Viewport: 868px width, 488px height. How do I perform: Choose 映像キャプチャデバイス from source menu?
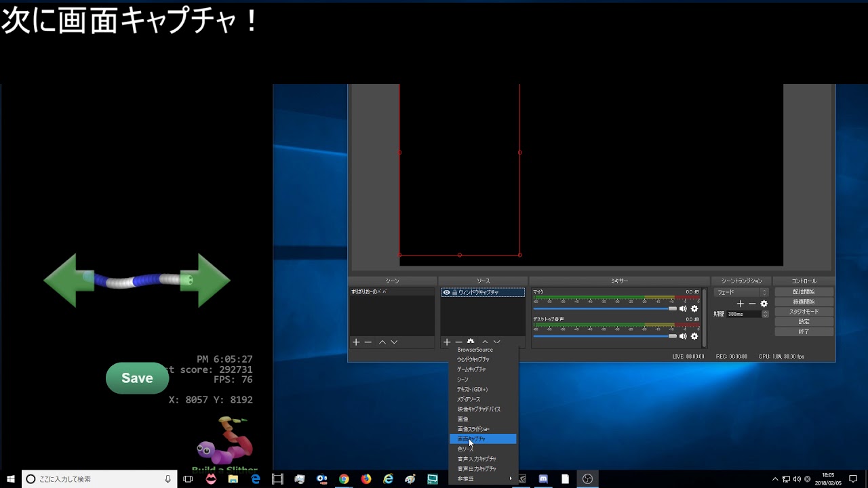pos(484,409)
